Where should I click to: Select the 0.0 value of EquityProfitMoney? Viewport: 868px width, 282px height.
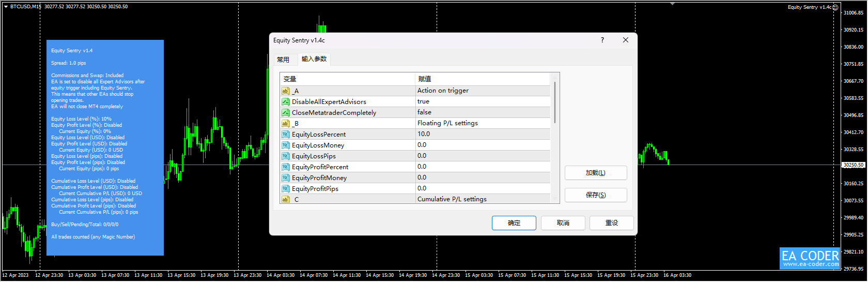(x=483, y=177)
